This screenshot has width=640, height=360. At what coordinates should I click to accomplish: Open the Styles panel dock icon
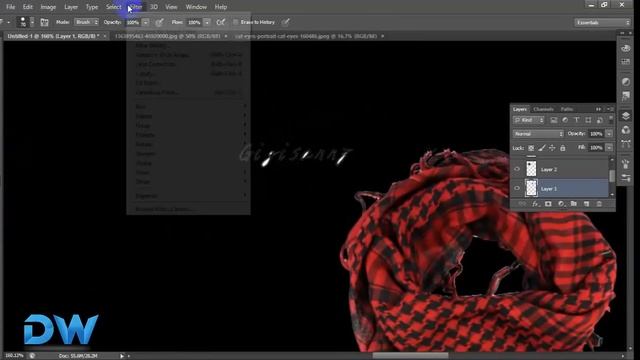625,96
